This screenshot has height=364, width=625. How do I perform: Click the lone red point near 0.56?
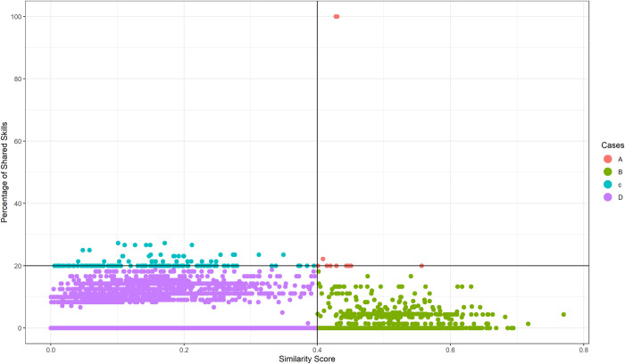tap(421, 266)
